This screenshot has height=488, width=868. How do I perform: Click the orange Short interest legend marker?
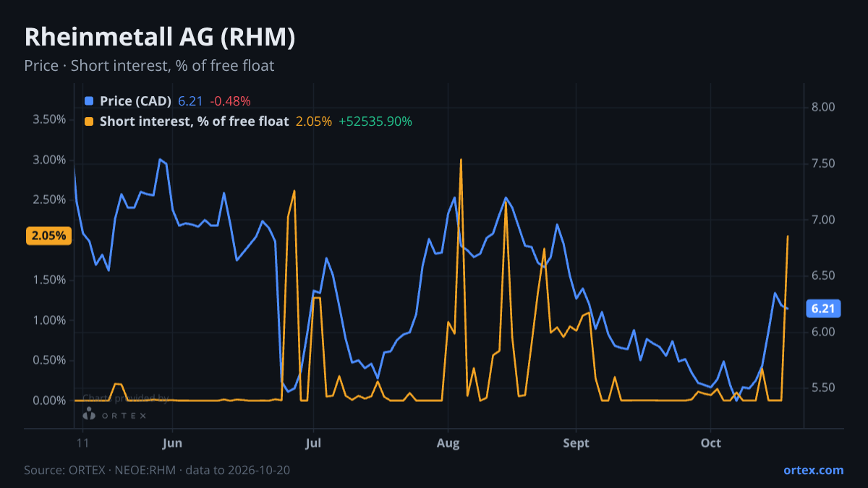pos(89,121)
